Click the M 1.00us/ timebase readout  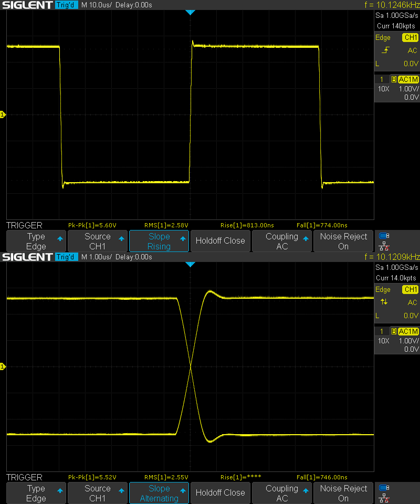point(97,257)
